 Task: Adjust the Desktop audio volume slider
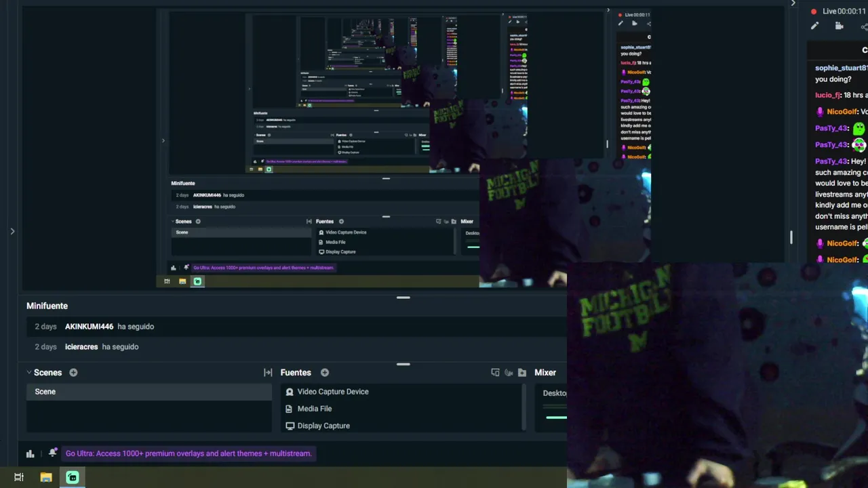(555, 417)
